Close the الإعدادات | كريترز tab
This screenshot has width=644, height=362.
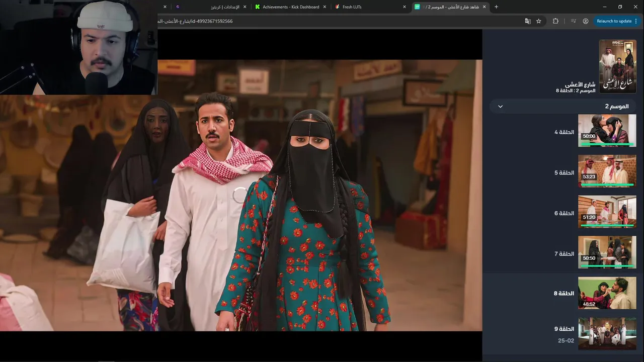pyautogui.click(x=245, y=7)
